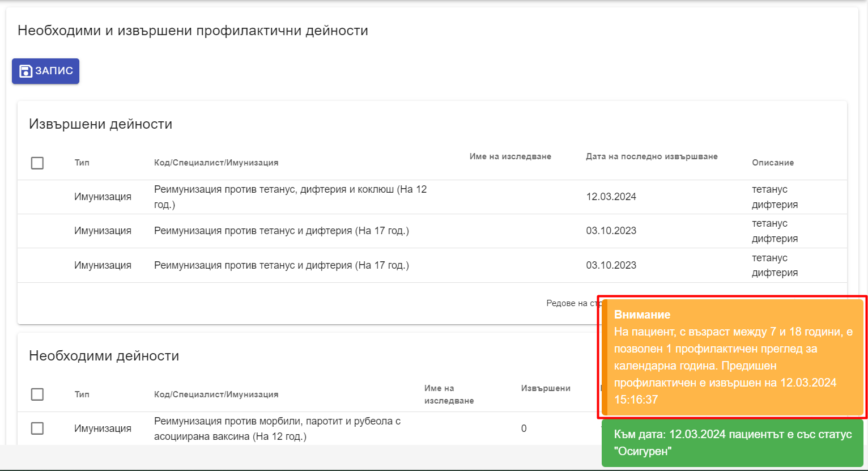
Task: Click row Реимунизация против тетанус, дифтерия и коклюш
Action: click(432, 197)
